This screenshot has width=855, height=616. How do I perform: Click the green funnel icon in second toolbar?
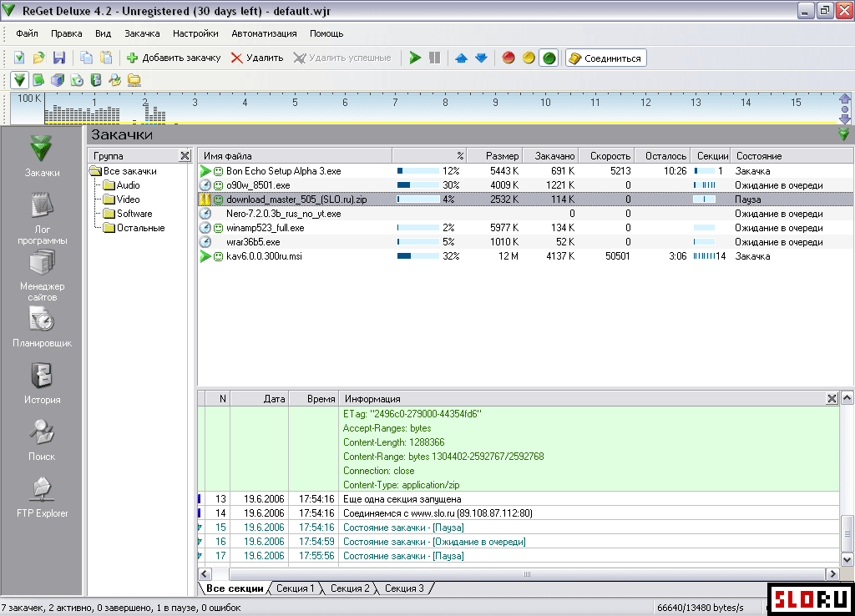pos(20,80)
